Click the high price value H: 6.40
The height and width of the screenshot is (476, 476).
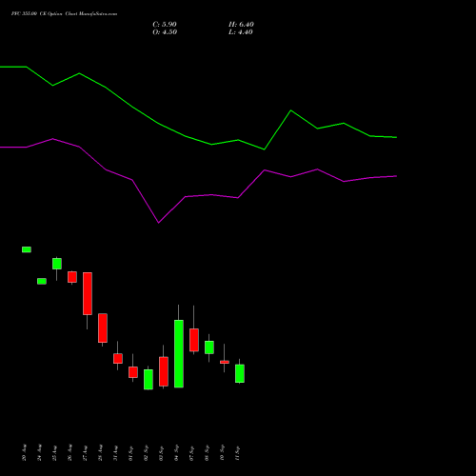[x=241, y=25]
